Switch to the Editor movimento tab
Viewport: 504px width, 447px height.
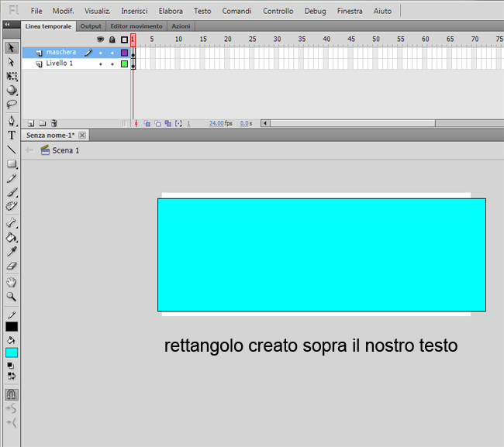136,26
